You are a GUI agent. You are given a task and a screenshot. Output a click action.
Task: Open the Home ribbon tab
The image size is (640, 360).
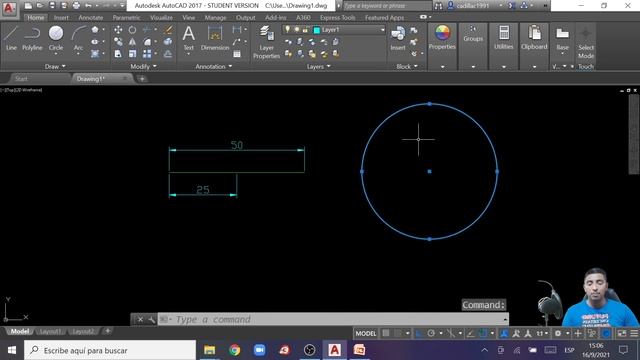(x=36, y=18)
